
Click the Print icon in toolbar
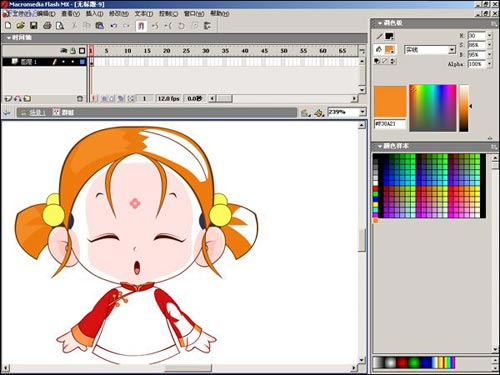coord(47,25)
